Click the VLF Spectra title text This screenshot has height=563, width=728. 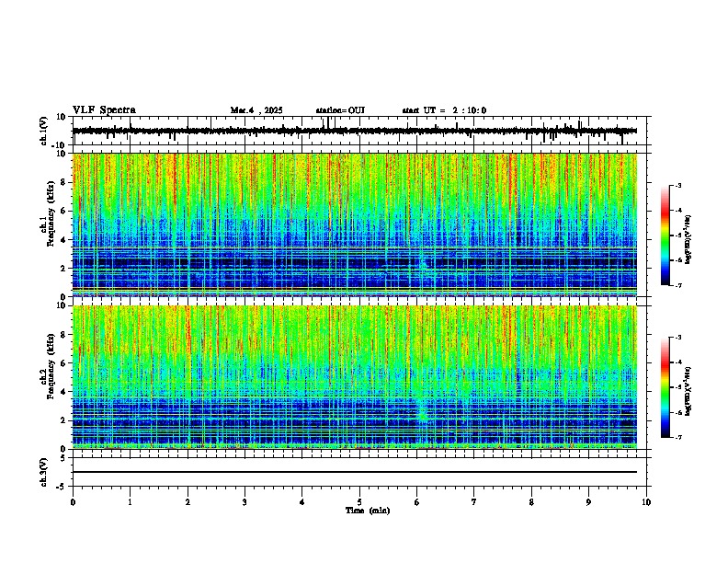tap(104, 109)
